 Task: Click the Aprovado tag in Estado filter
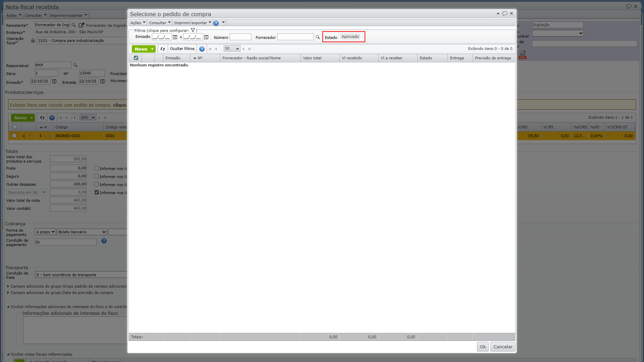click(x=350, y=37)
